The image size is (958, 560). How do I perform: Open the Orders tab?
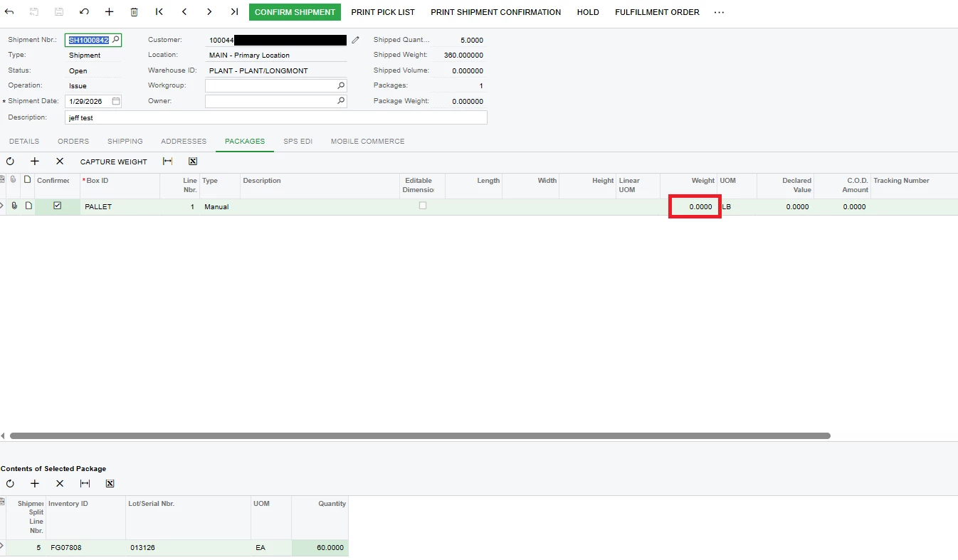(73, 141)
